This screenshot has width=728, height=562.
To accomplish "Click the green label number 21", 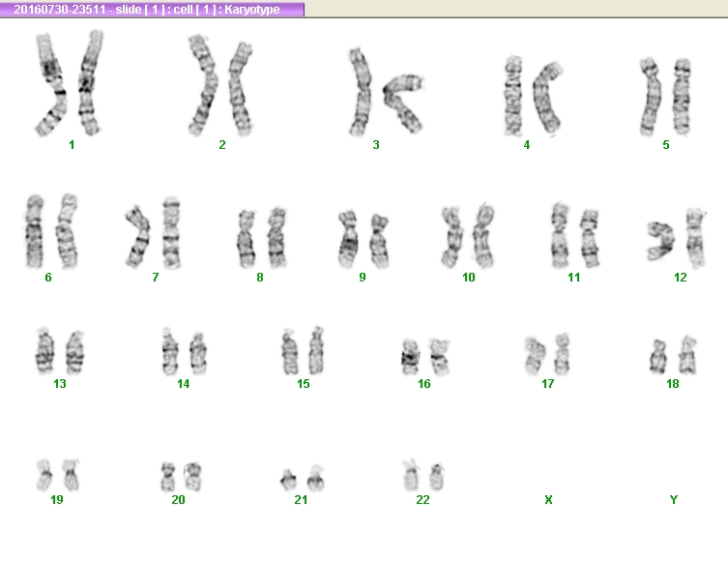I will click(x=301, y=500).
